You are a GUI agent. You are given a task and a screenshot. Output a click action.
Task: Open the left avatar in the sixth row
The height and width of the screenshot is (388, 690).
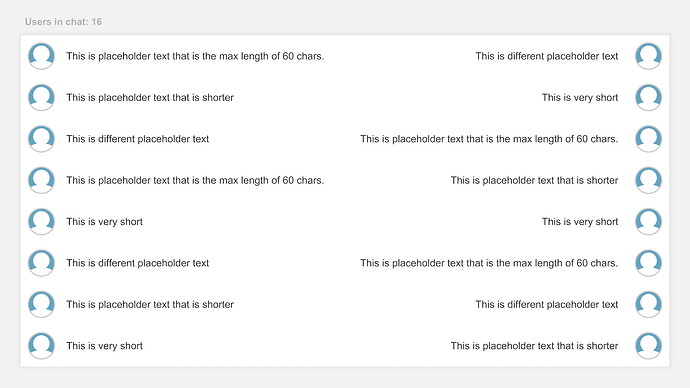tap(41, 263)
